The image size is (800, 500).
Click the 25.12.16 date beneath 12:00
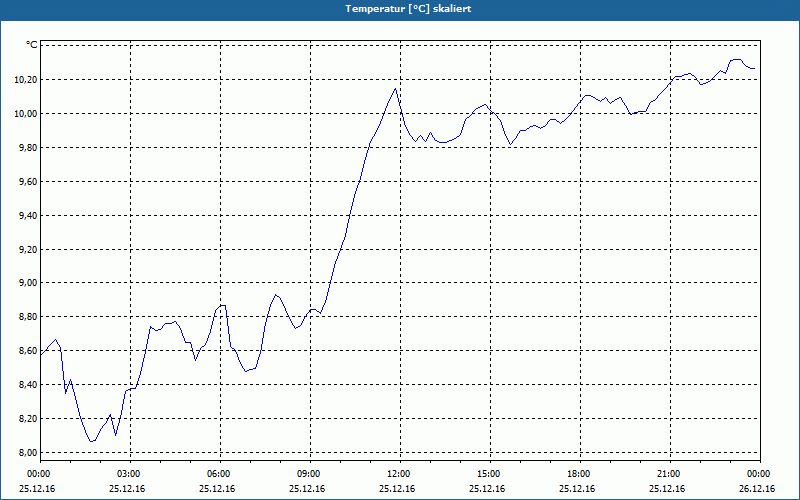click(397, 488)
